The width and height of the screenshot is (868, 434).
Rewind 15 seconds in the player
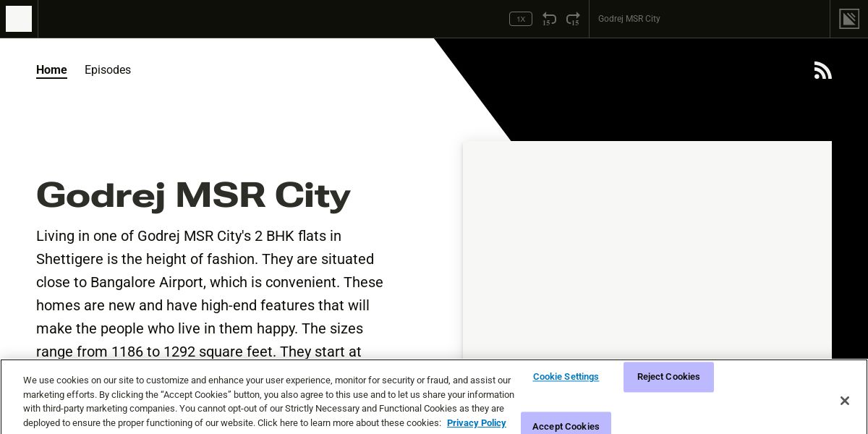[x=550, y=19]
